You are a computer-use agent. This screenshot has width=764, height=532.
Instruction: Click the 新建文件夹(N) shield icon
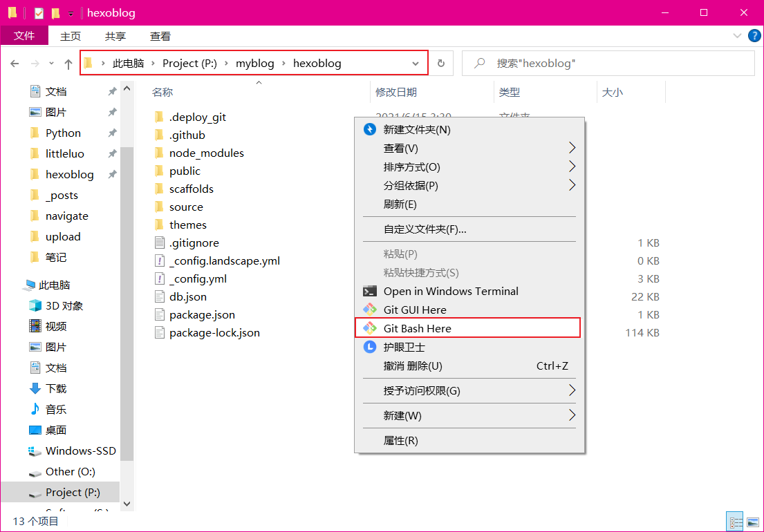[x=370, y=129]
